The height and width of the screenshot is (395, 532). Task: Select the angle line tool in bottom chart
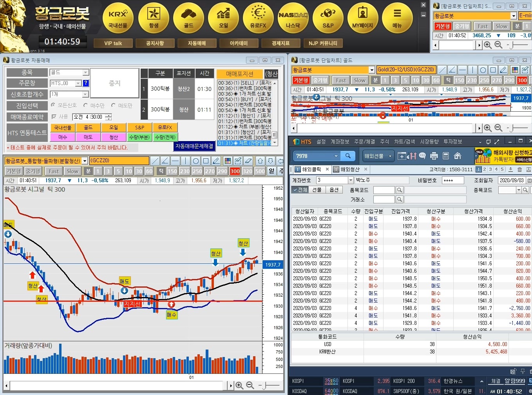coord(165,161)
